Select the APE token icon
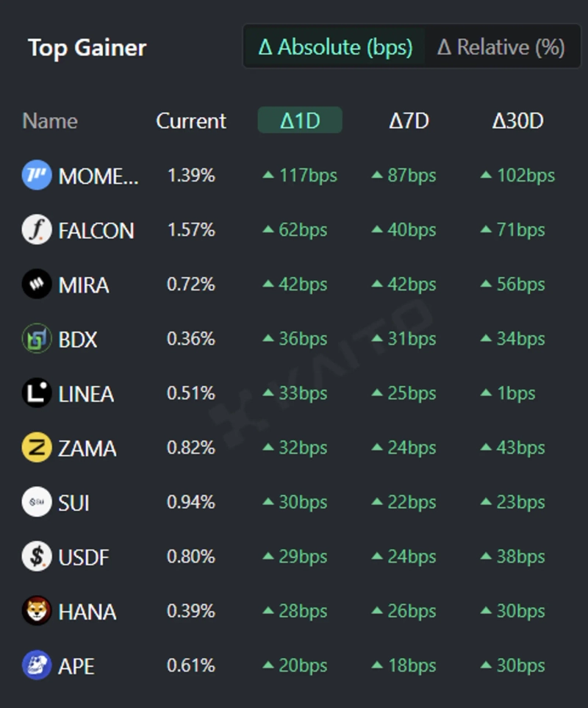This screenshot has height=708, width=588. tap(37, 665)
